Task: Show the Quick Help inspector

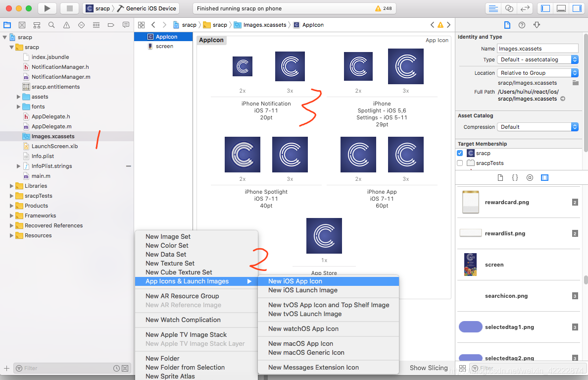Action: point(522,25)
